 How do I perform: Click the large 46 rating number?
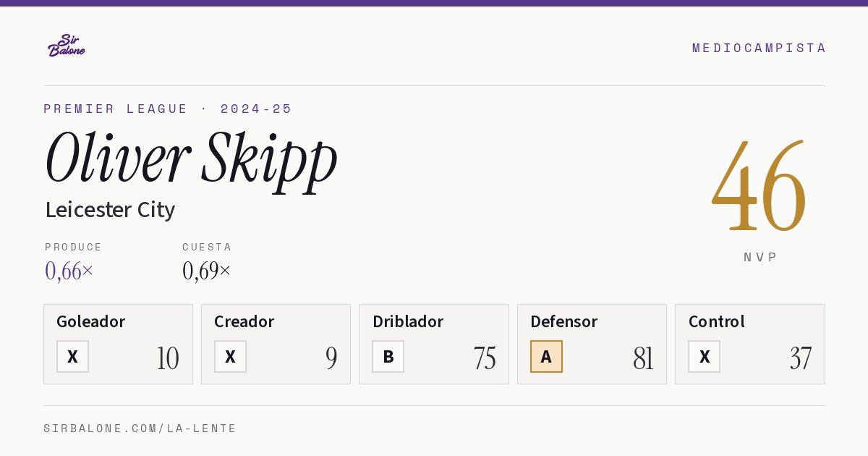click(x=759, y=186)
